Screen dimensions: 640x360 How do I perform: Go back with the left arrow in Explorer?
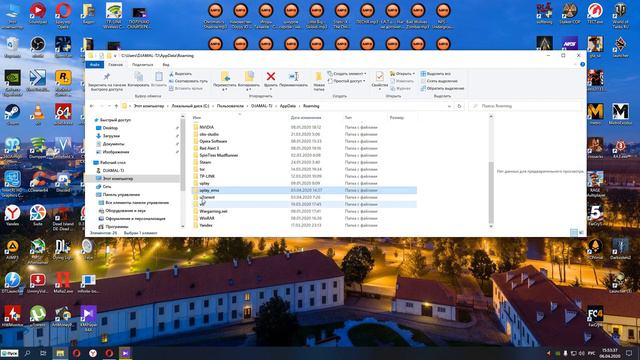pyautogui.click(x=92, y=106)
